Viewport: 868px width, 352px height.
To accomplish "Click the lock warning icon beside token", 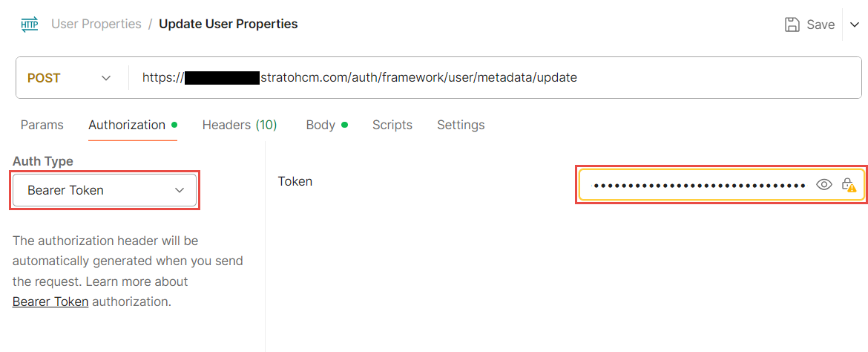I will [849, 185].
